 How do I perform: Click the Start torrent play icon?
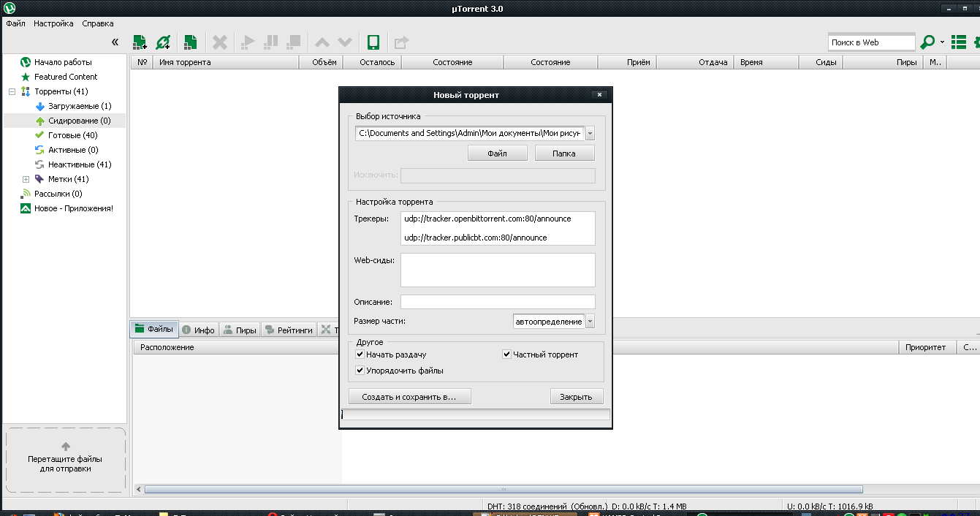click(247, 42)
